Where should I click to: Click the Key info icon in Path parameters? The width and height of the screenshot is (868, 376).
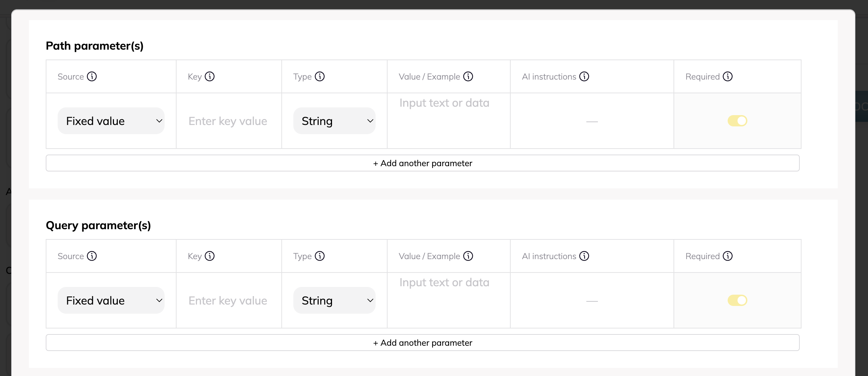(210, 76)
